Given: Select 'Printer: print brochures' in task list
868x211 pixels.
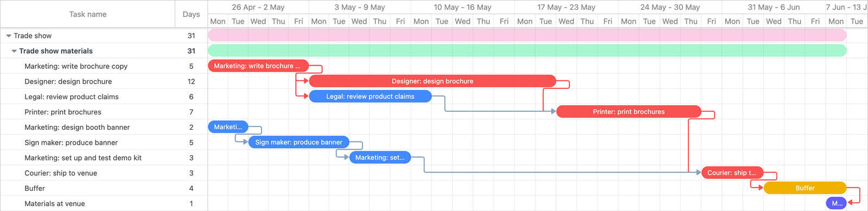Looking at the screenshot, I should (63, 112).
